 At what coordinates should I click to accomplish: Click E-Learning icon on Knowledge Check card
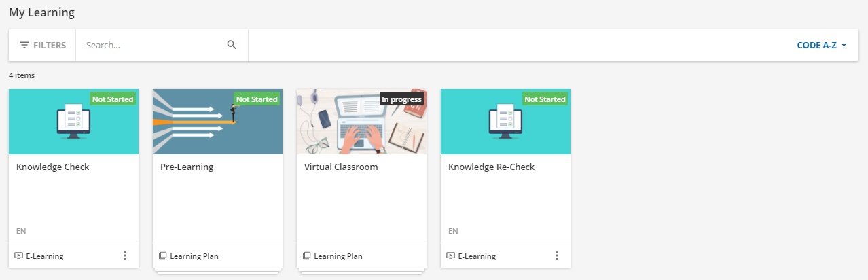click(19, 256)
